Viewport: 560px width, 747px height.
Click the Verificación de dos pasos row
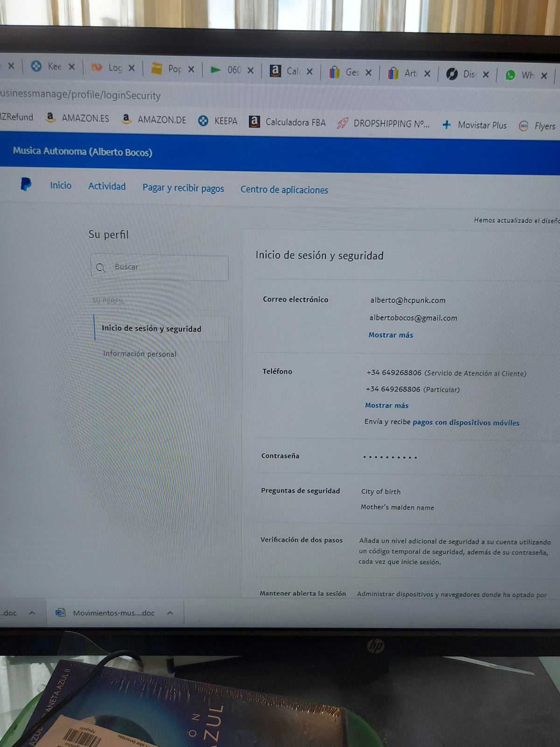406,551
